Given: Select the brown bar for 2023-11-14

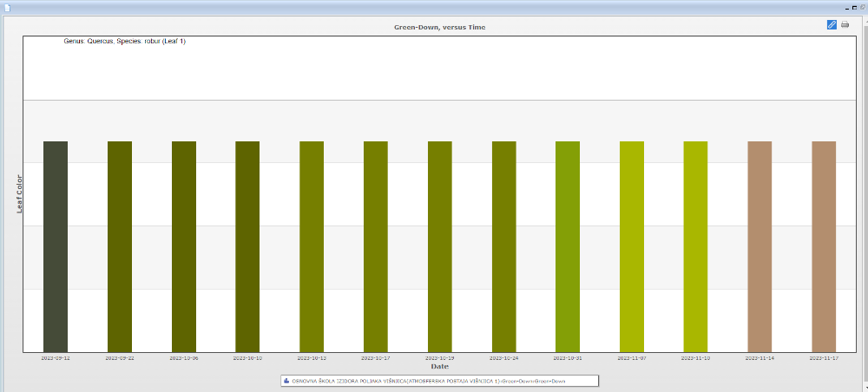Looking at the screenshot, I should 759,246.
